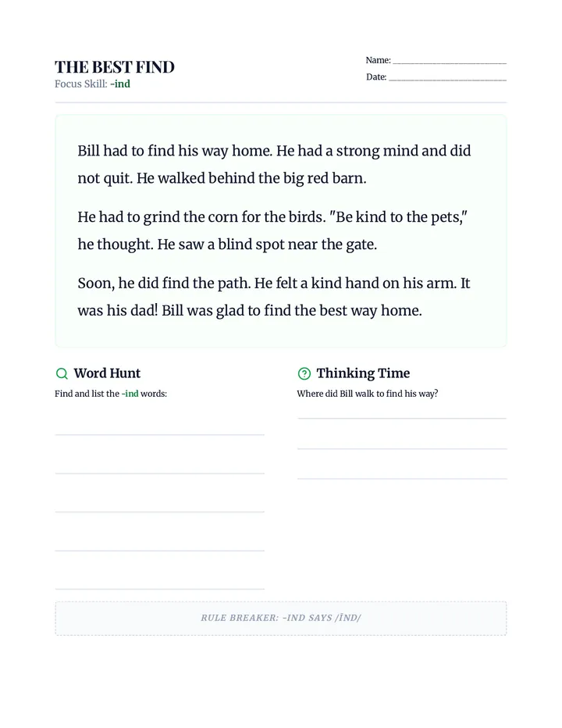Click the Date blank line
This screenshot has height=728, width=562.
tap(447, 80)
